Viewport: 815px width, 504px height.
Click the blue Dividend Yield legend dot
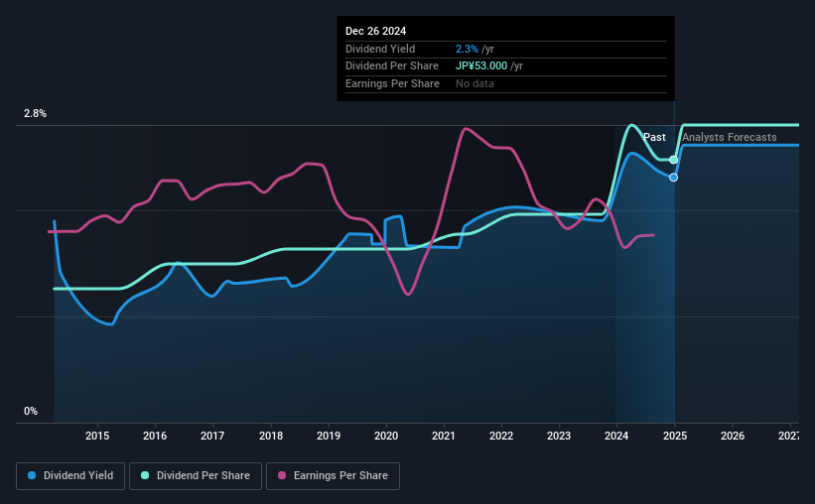coord(32,475)
